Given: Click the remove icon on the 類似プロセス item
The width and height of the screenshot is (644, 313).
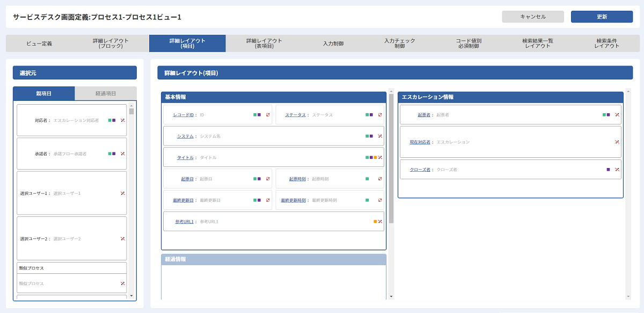Looking at the screenshot, I should tap(122, 283).
